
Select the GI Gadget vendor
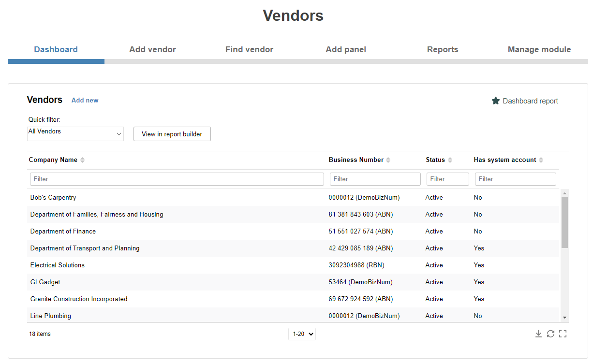pos(293,282)
